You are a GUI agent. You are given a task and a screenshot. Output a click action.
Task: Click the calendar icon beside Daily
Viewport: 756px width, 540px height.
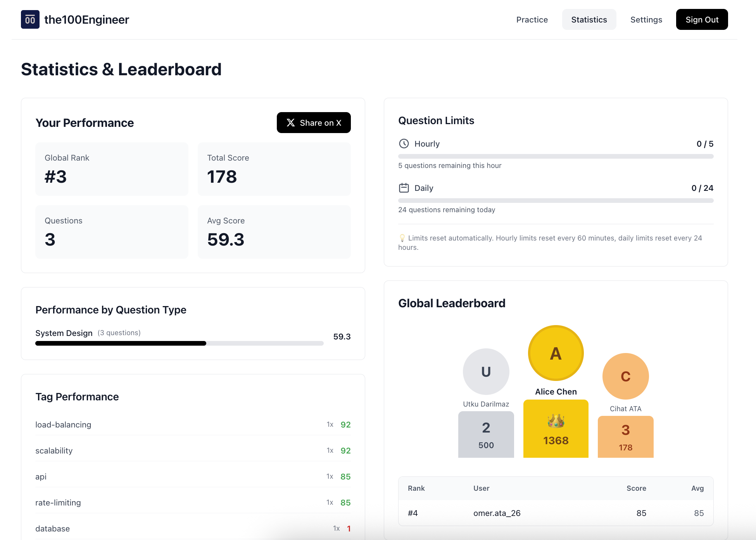tap(404, 188)
